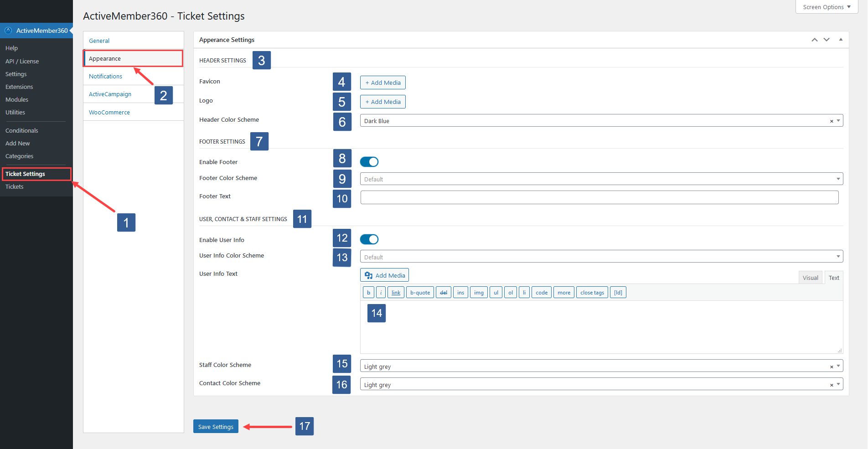Open the Tickets page from the sidebar

click(14, 186)
